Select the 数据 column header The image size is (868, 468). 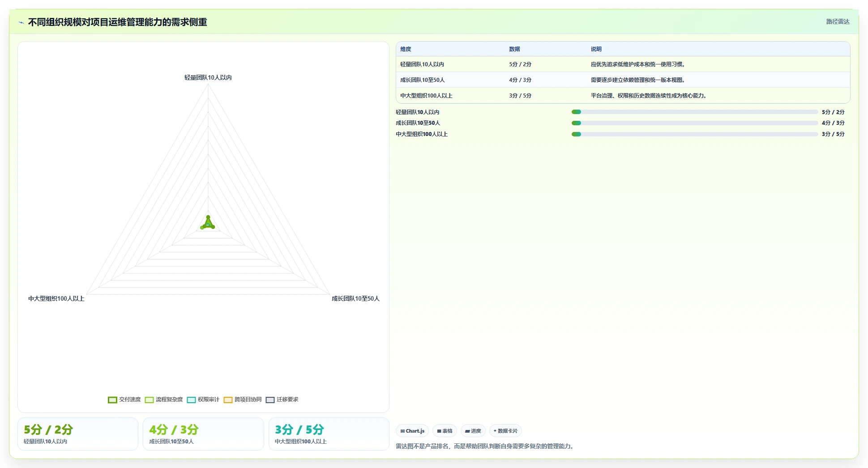514,49
